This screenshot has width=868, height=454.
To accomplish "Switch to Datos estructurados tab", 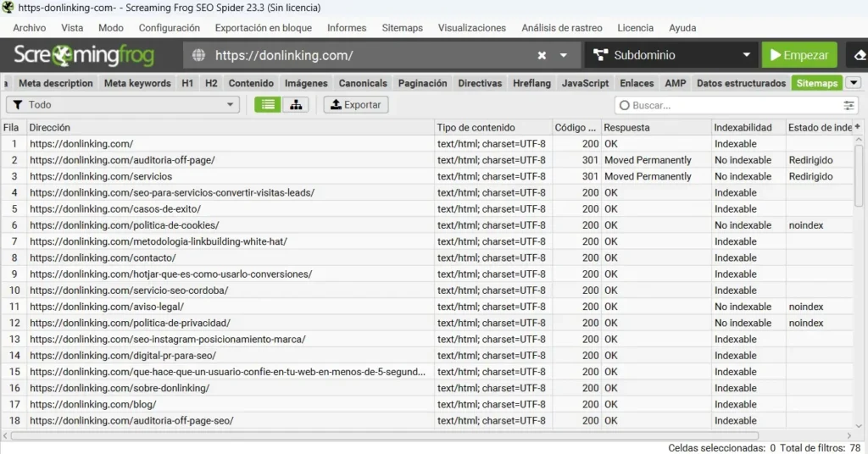I will pyautogui.click(x=741, y=83).
